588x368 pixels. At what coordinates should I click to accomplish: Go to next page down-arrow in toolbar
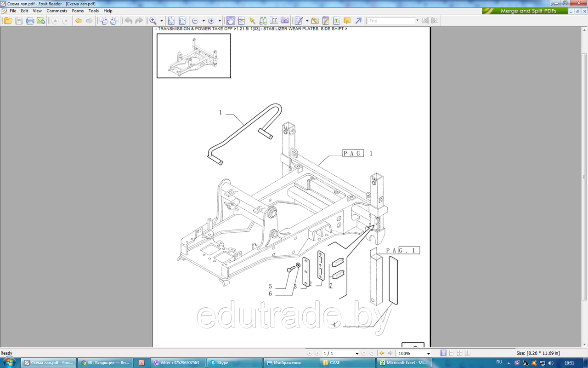(66, 21)
